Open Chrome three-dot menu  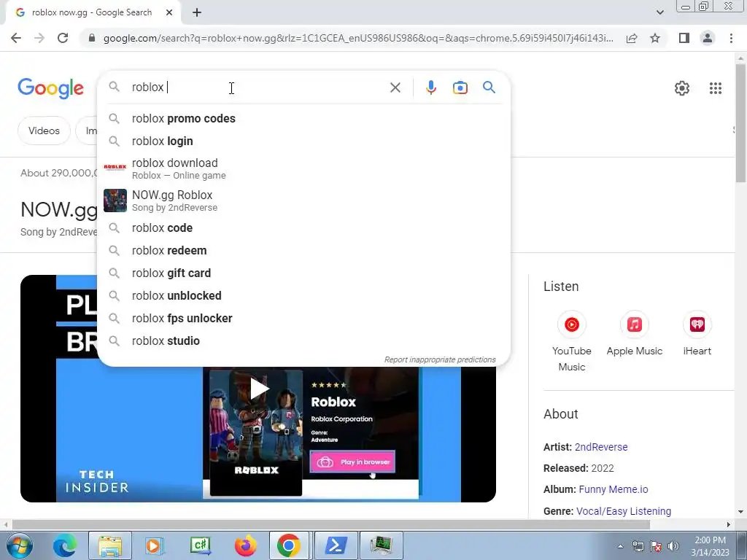pyautogui.click(x=731, y=38)
